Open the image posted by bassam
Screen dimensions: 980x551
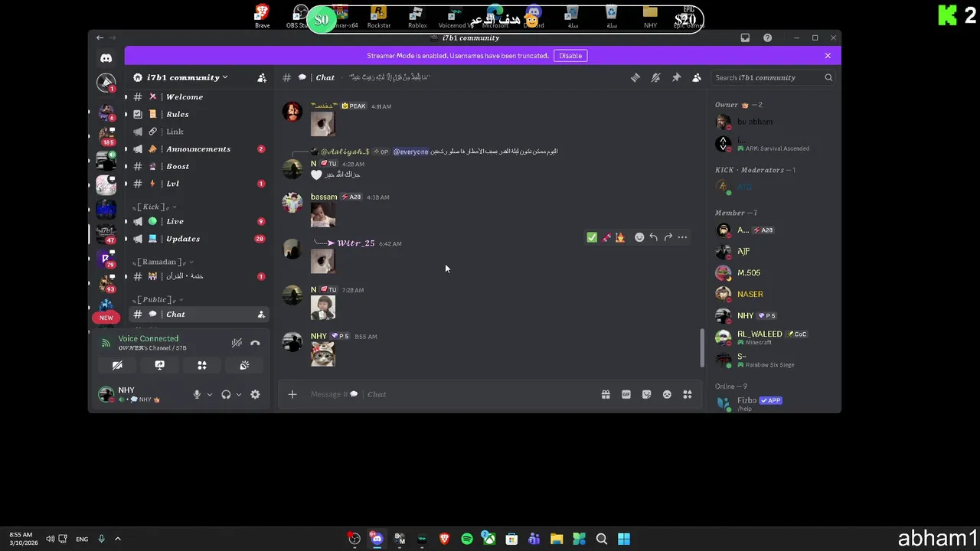[x=323, y=215]
